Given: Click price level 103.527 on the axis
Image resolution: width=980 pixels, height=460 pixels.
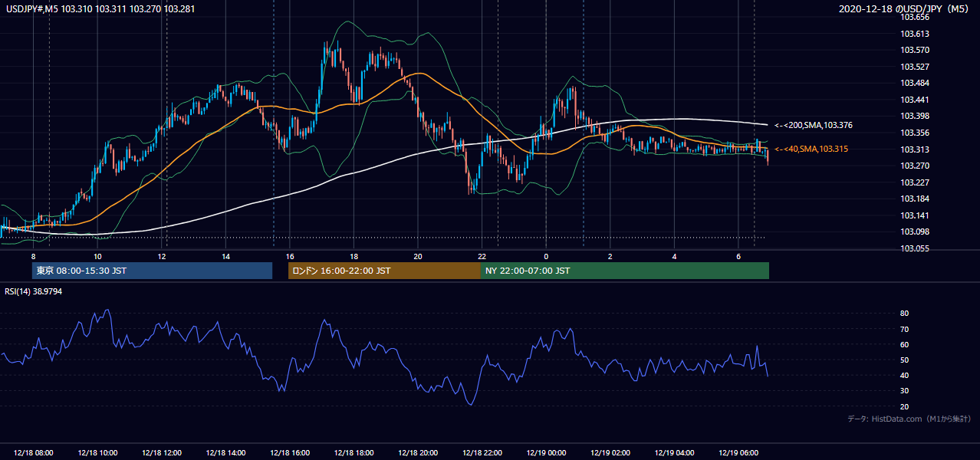Looking at the screenshot, I should point(916,67).
